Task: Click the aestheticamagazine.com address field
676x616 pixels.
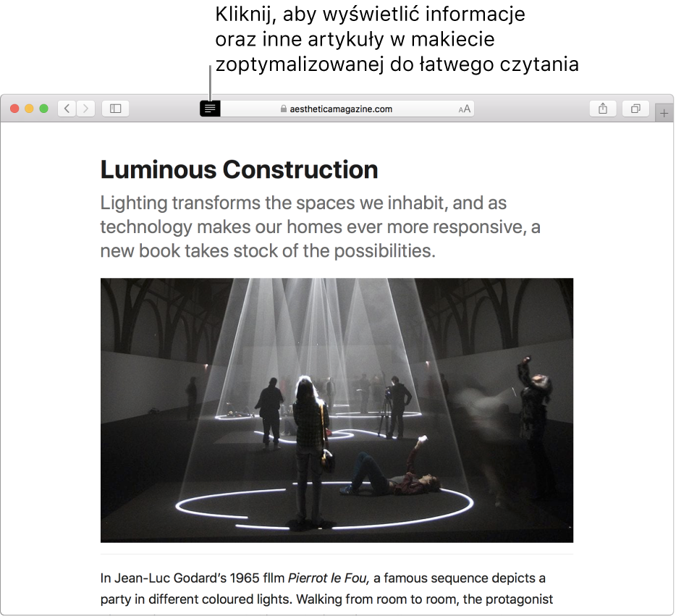Action: click(347, 109)
